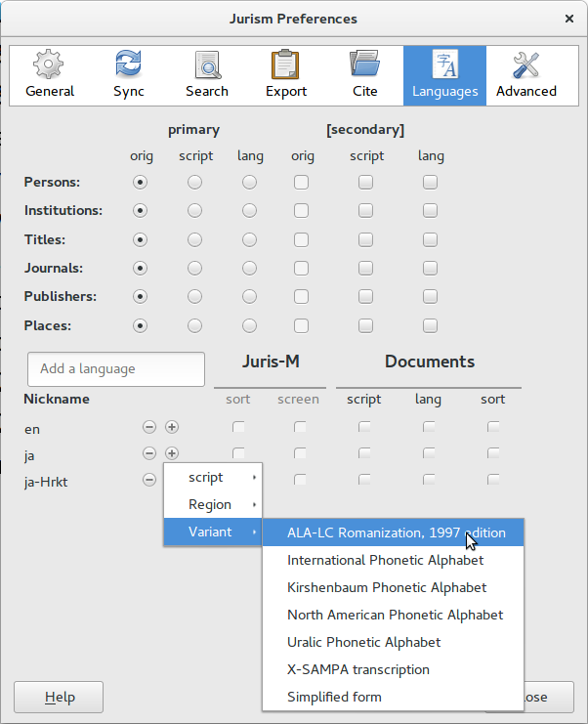Expand the Variant submenu
Screen dimensions: 588x724
(213, 532)
